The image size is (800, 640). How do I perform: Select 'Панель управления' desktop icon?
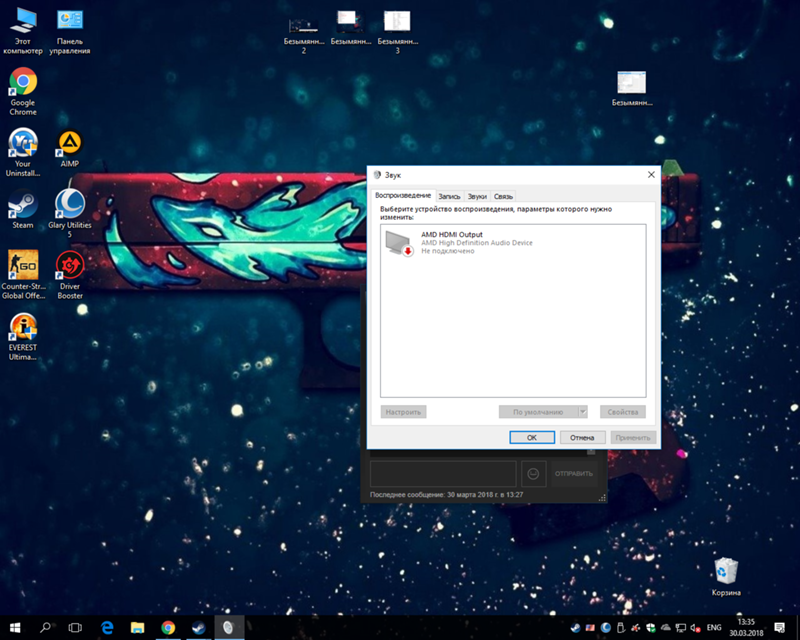[x=70, y=32]
